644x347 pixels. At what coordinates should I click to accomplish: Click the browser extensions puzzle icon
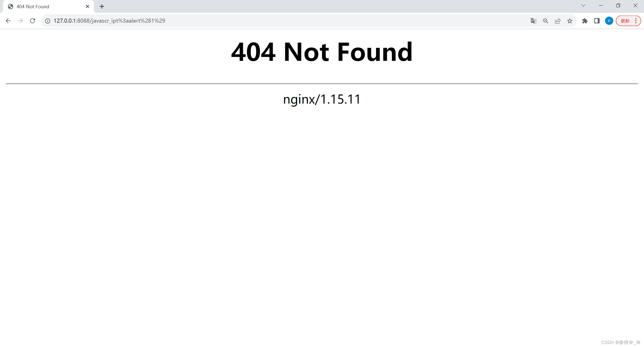click(x=585, y=21)
